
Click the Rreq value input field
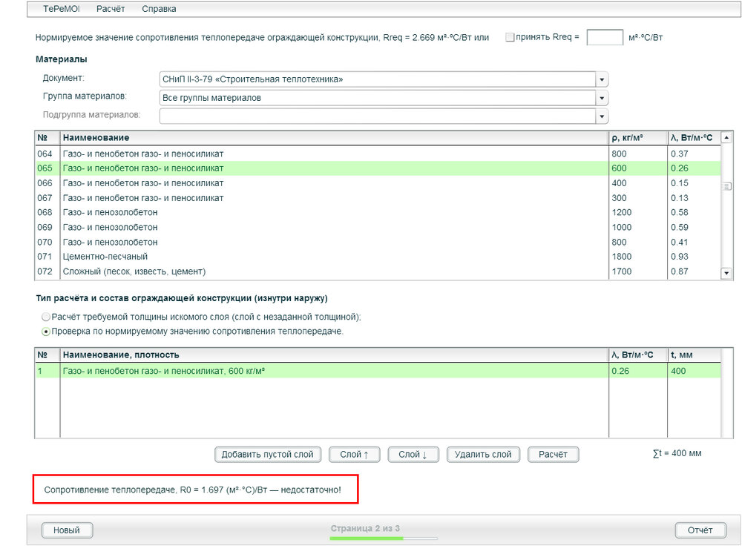(604, 37)
